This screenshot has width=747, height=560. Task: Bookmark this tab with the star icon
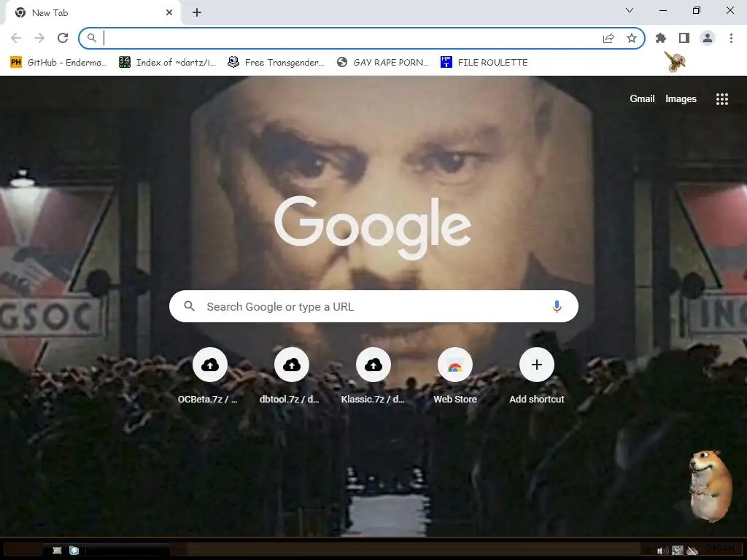[x=632, y=38]
